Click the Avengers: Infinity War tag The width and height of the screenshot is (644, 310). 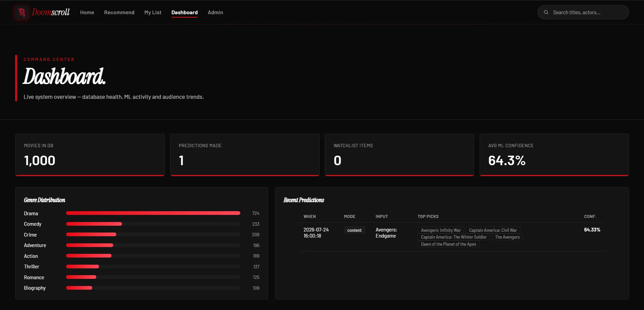[441, 230]
